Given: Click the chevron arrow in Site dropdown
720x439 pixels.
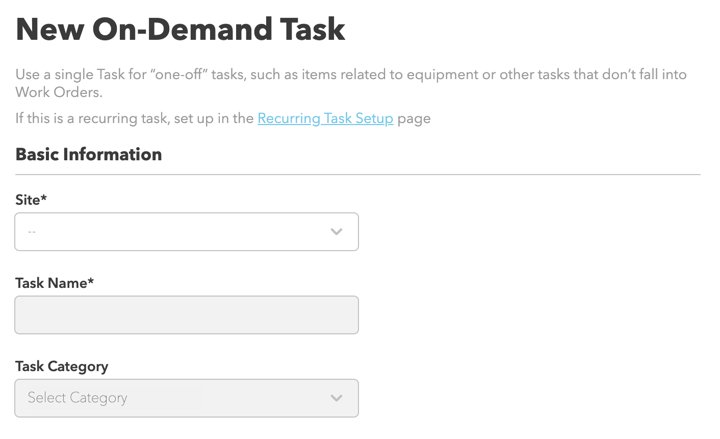Looking at the screenshot, I should 337,231.
